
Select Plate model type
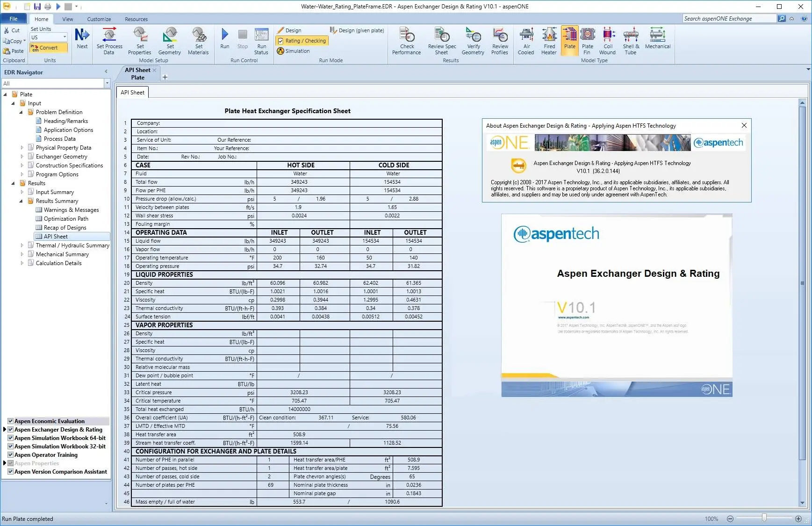[569, 41]
